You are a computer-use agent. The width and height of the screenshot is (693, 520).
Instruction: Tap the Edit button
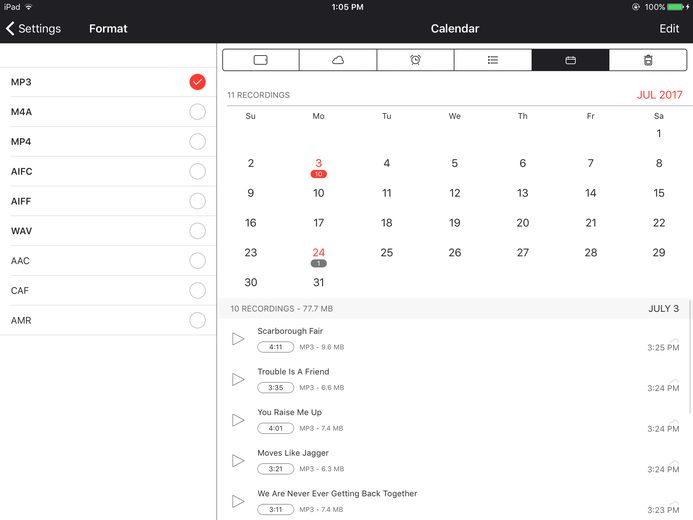click(x=669, y=29)
